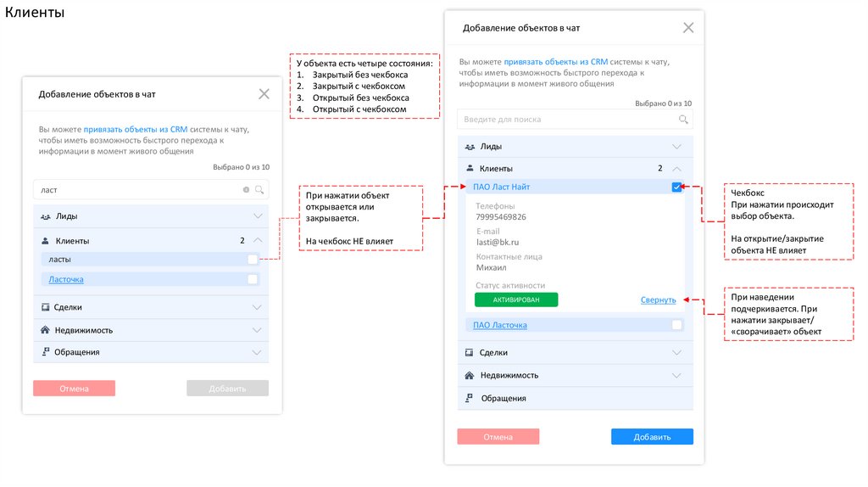Click 'Свернуть' to collapse the object
This screenshot has height=487, width=868.
click(659, 299)
